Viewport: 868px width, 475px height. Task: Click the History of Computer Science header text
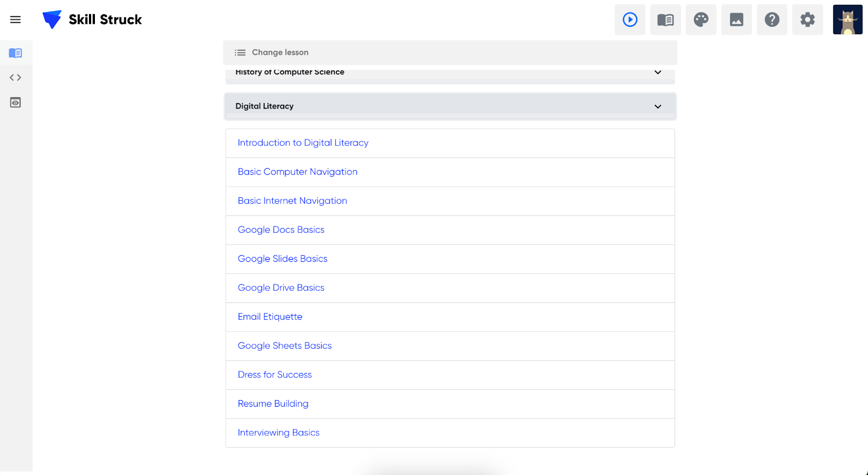(290, 72)
